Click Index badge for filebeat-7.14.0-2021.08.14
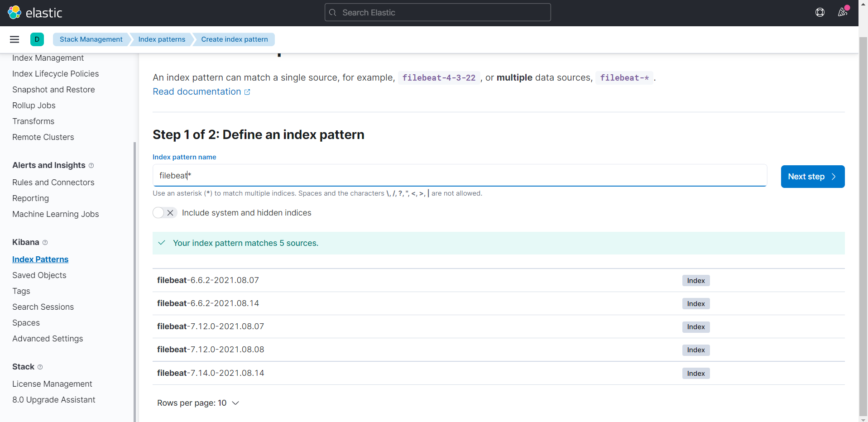The width and height of the screenshot is (868, 422). click(696, 374)
